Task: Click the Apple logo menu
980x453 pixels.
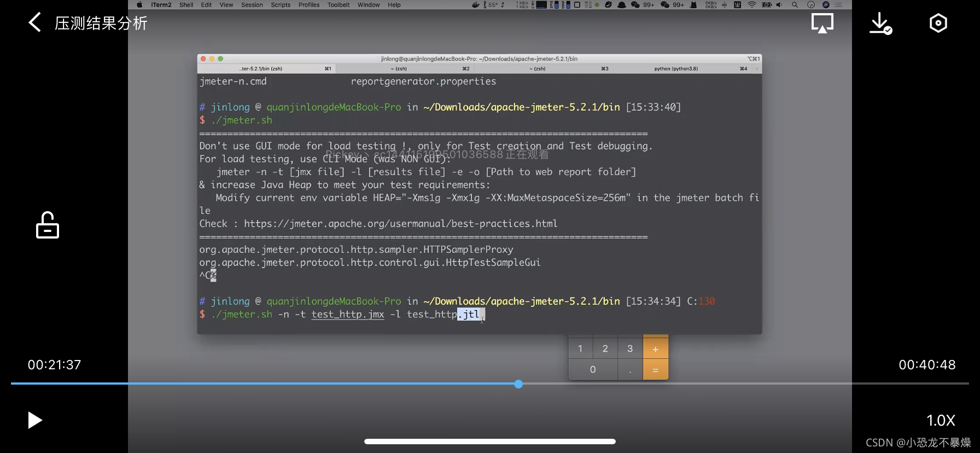Action: [x=139, y=5]
